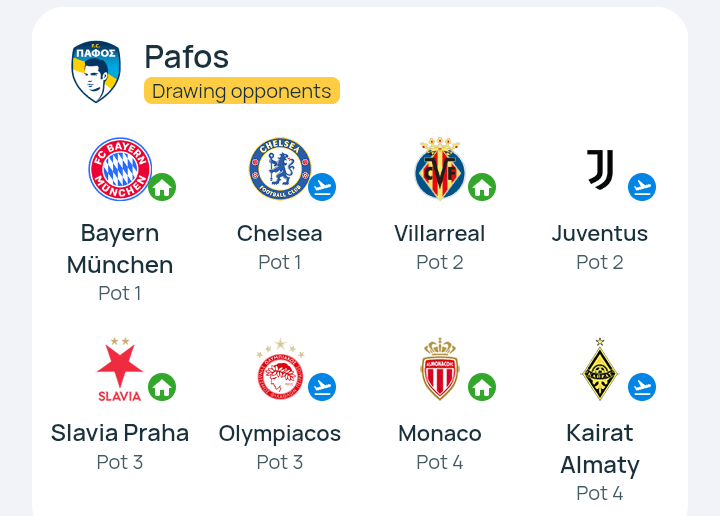This screenshot has width=720, height=516.
Task: Open the Monaco club crest
Action: click(x=440, y=369)
